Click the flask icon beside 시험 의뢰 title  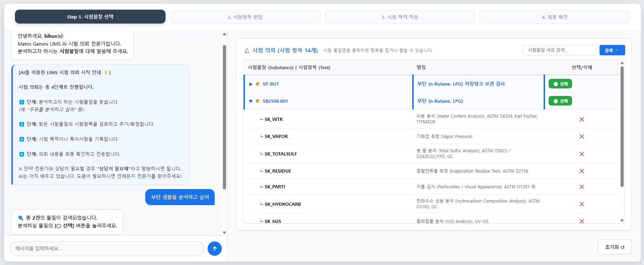[x=247, y=51]
